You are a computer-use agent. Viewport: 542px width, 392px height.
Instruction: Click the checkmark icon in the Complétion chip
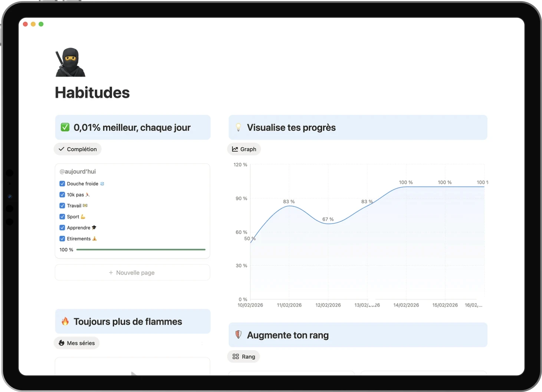click(x=62, y=149)
